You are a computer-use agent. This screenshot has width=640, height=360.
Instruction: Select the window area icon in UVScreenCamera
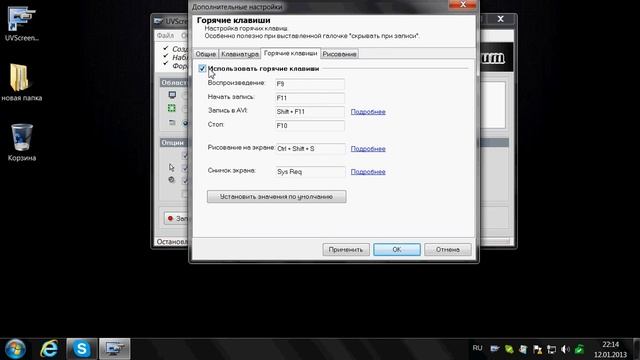[x=172, y=122]
